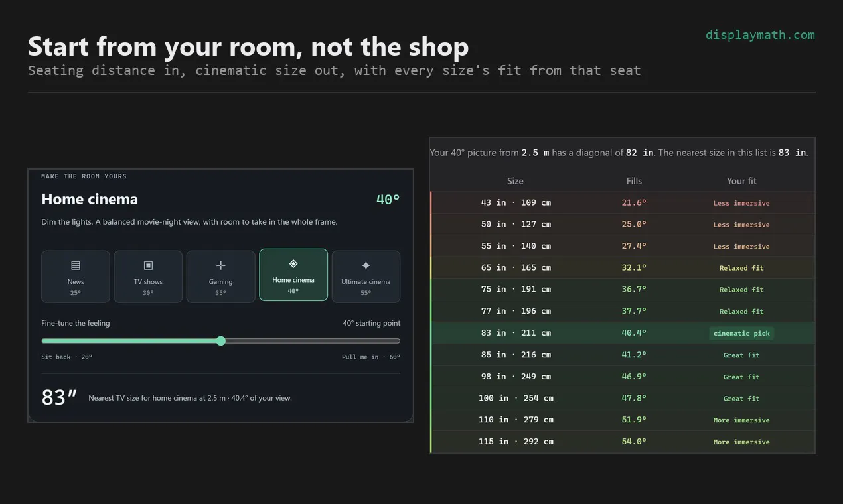Select the 77 in · 196 cm row
This screenshot has width=843, height=504.
623,311
